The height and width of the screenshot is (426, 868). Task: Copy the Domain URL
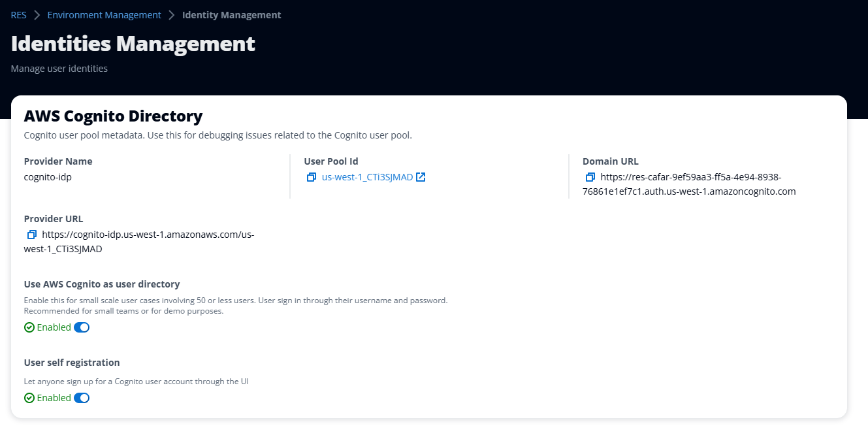[590, 176]
